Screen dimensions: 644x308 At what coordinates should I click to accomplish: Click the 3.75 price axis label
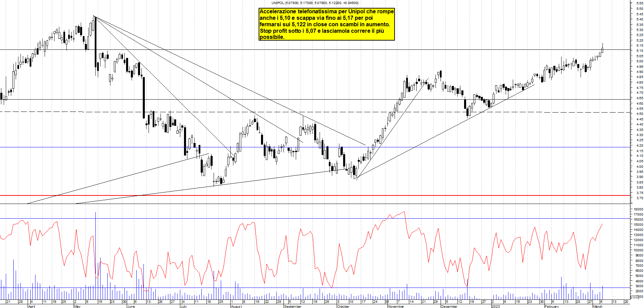pyautogui.click(x=639, y=193)
